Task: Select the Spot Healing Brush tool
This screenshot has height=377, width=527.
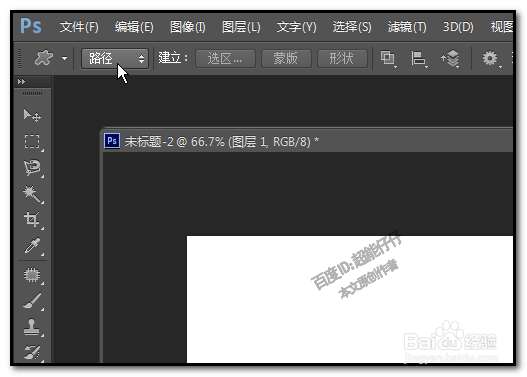Action: pos(32,275)
